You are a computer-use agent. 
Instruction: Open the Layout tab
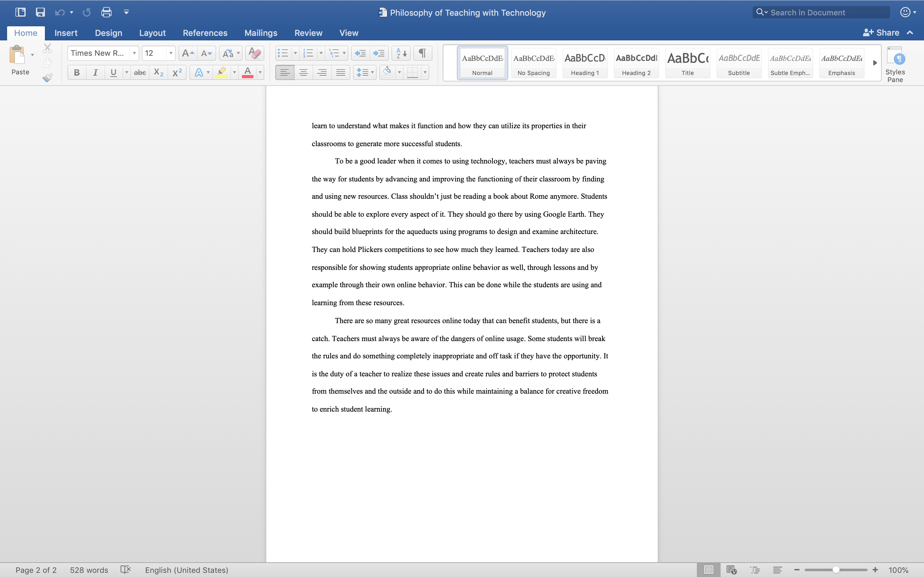tap(152, 33)
